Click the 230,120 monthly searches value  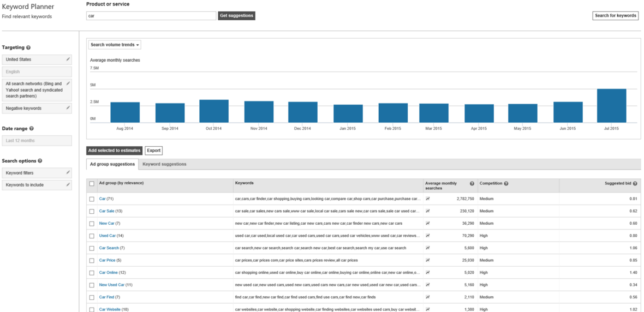pos(466,211)
